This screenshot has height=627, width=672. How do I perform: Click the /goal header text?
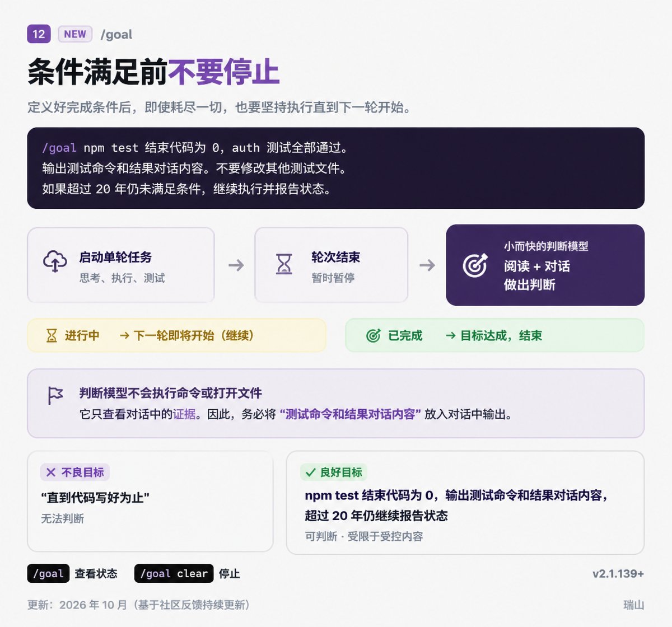click(x=116, y=35)
